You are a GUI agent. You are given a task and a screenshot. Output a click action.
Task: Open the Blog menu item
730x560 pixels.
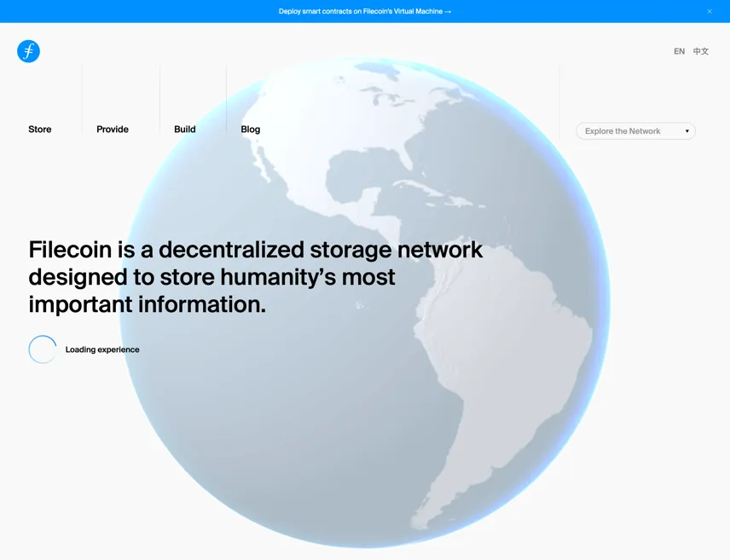coord(251,130)
